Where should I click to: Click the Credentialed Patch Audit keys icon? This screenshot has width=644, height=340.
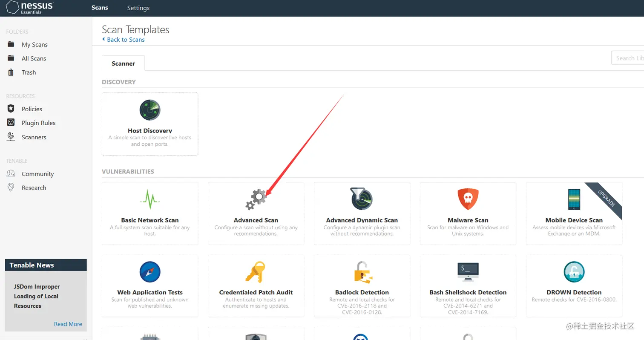pos(256,272)
